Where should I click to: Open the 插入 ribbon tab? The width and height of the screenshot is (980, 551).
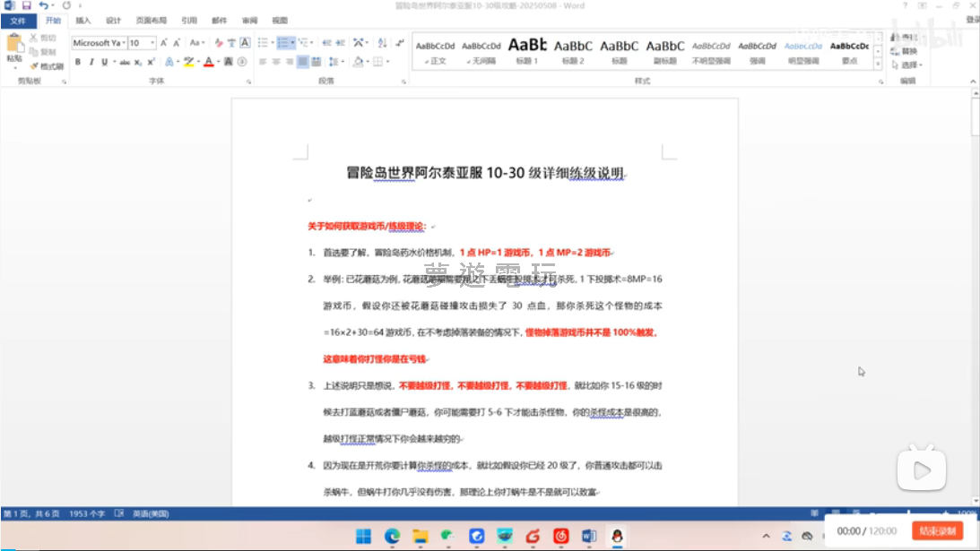pos(82,20)
